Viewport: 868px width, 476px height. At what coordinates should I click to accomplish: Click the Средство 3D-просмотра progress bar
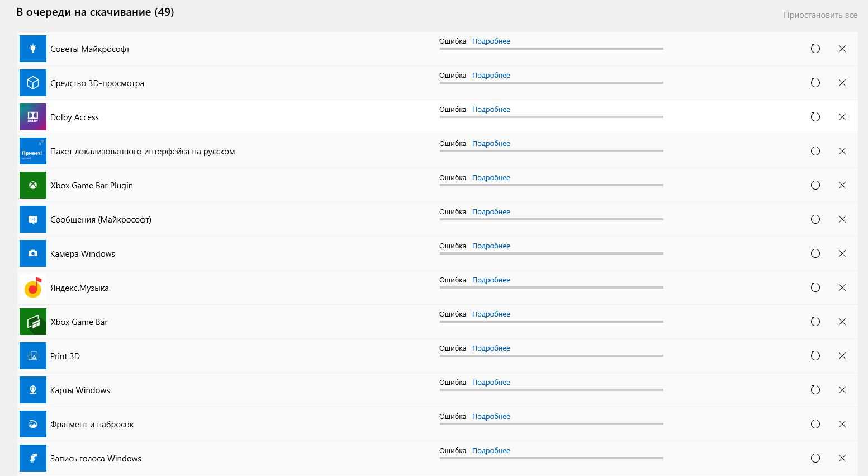coord(551,83)
